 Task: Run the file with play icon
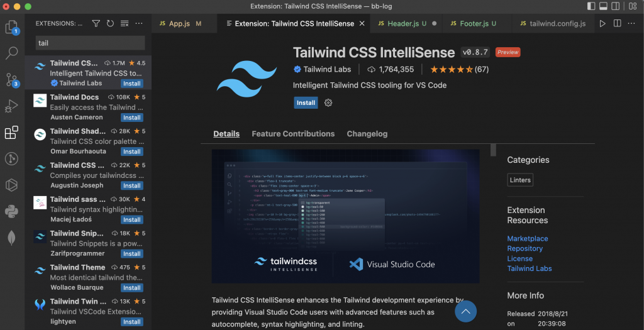[602, 23]
